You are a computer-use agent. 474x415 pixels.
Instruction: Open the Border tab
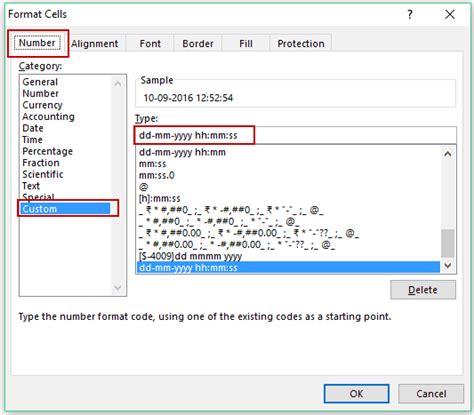(198, 44)
